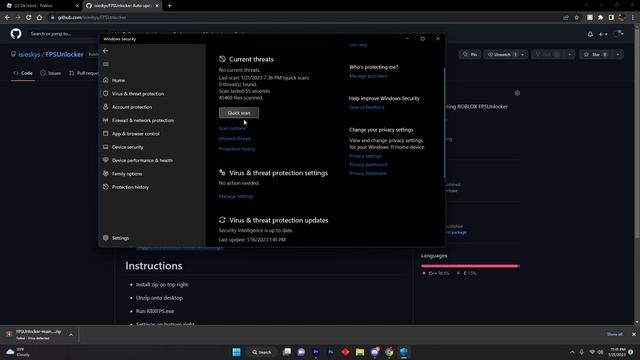This screenshot has width=640, height=360.
Task: Share this page from the address bar
Action: tap(566, 18)
